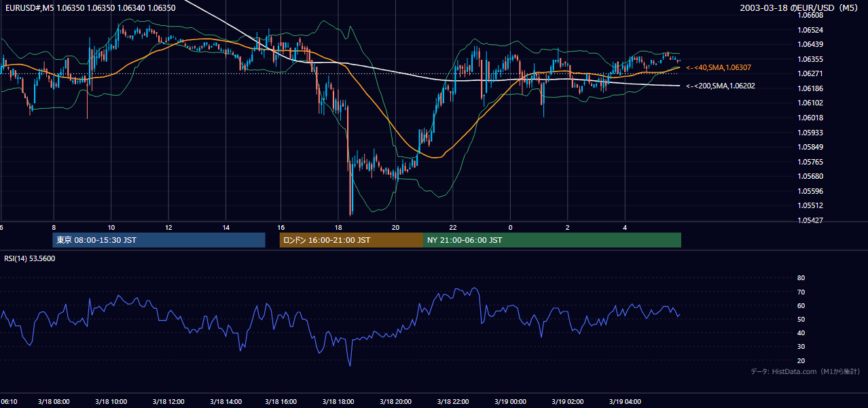Image resolution: width=868 pixels, height=408 pixels.
Task: Click the 3/19 00:00 time label
Action: tap(510, 402)
